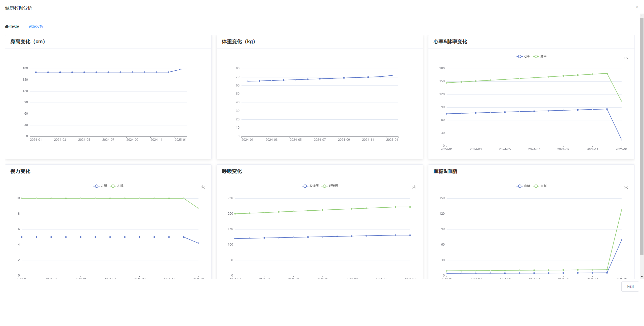Viewport: 644px width, 326px height.
Task: Click the scrollbar up arrow
Action: [x=642, y=16]
